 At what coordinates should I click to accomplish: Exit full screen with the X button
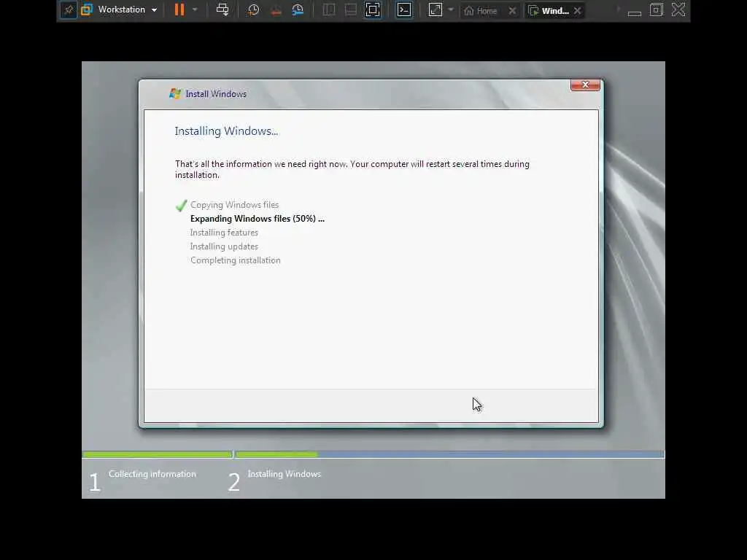[678, 10]
